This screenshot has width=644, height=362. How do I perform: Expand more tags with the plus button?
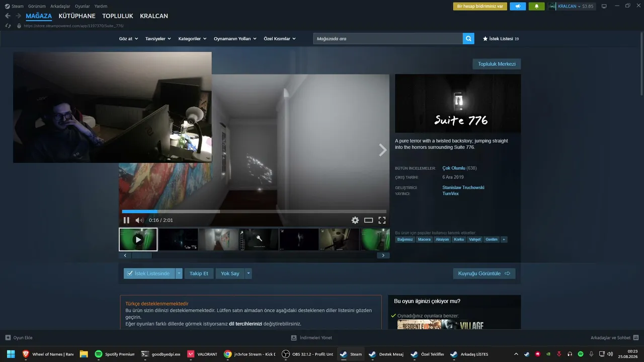coord(504,239)
